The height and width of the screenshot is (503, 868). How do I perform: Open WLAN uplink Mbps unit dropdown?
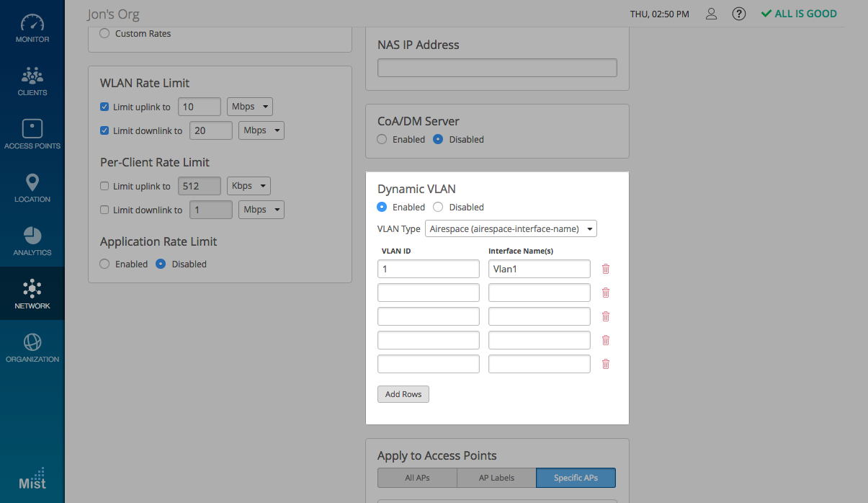coord(249,107)
